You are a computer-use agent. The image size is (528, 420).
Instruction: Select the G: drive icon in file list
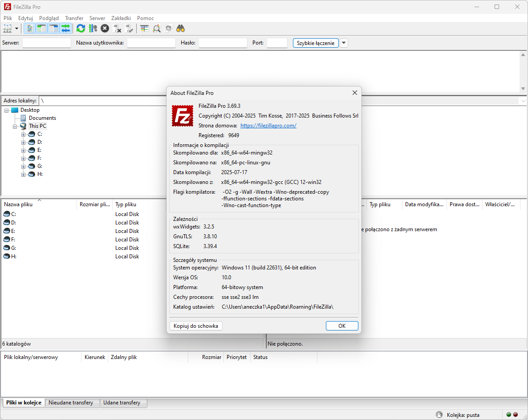[x=7, y=248]
